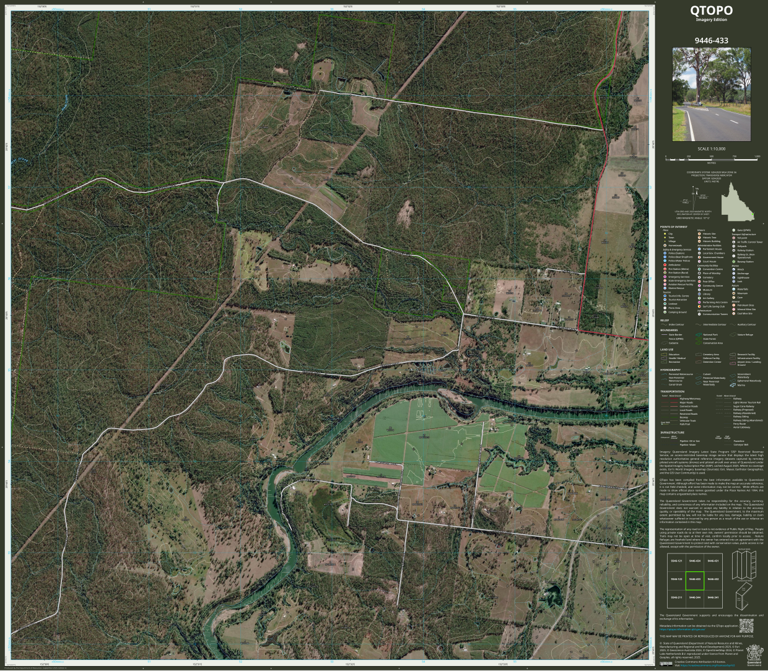Click the Queensland state locator map
This screenshot has height=671, width=768.
pos(738,201)
